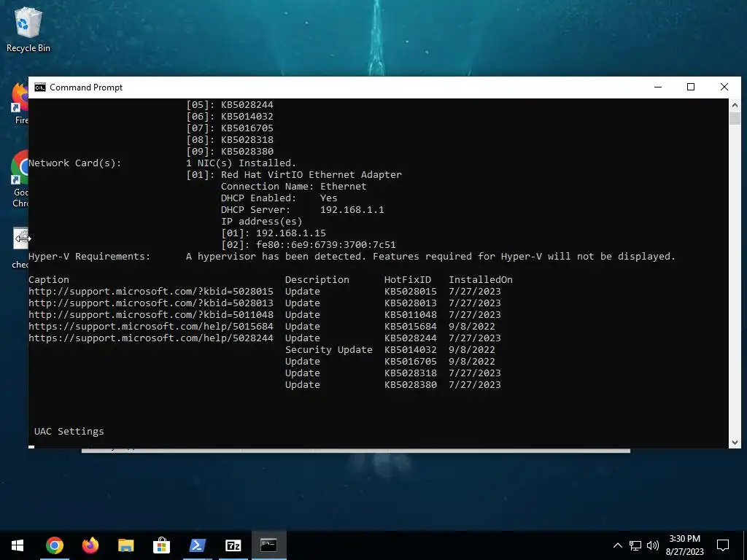Open the Recycle Bin desktop icon

pos(28,29)
